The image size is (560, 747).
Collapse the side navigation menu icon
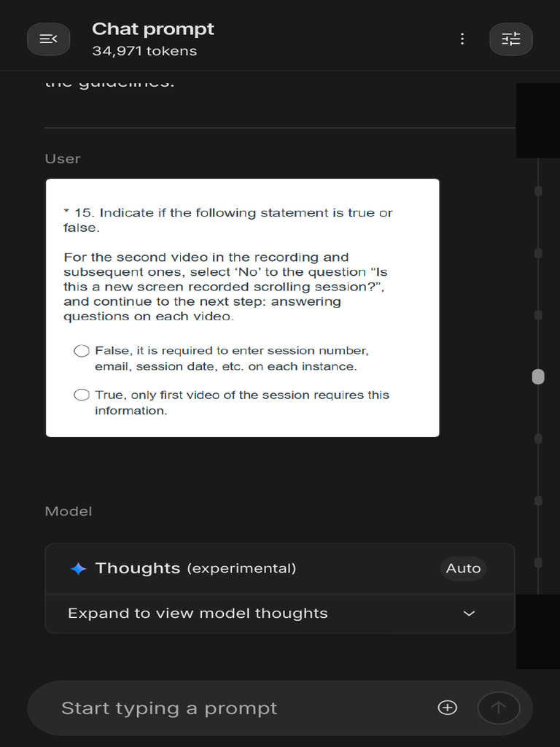tap(48, 39)
